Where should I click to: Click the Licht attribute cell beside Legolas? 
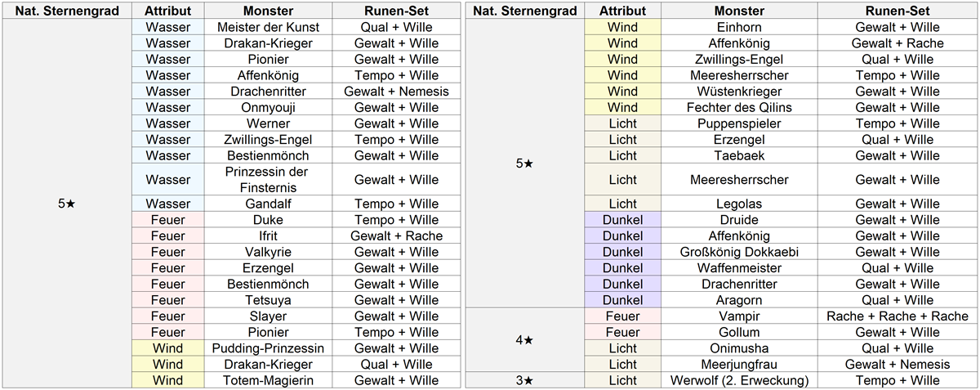[x=622, y=204]
